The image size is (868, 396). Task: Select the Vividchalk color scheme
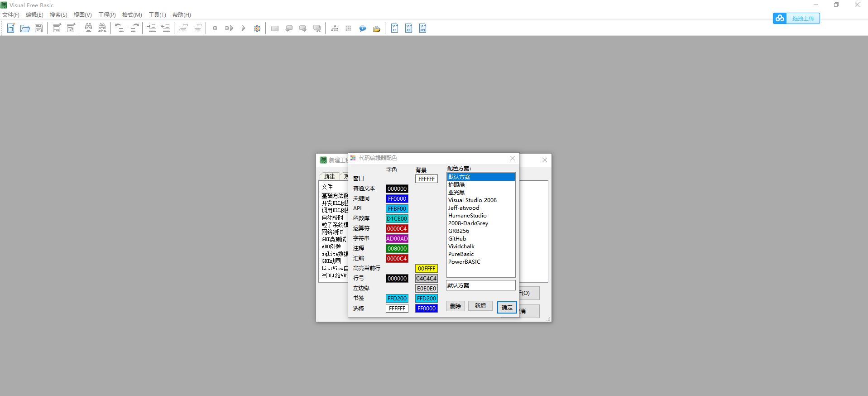point(481,246)
